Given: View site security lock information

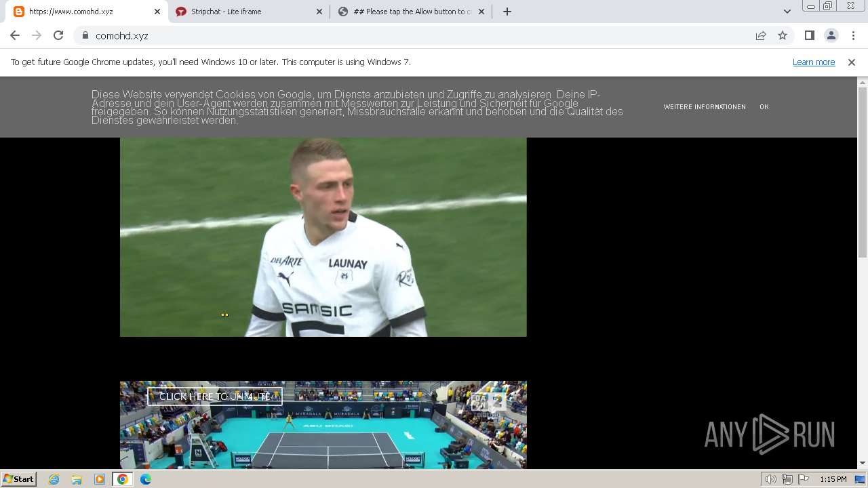Looking at the screenshot, I should [x=85, y=35].
